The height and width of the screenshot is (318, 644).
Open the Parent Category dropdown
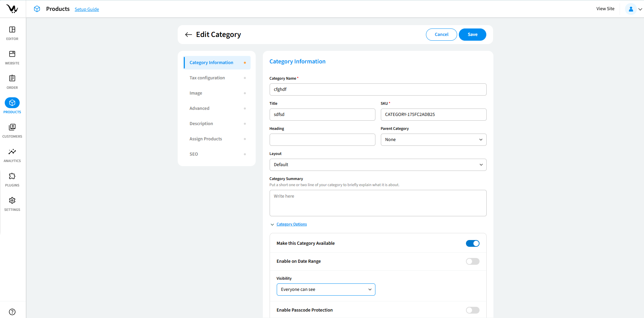click(x=433, y=140)
